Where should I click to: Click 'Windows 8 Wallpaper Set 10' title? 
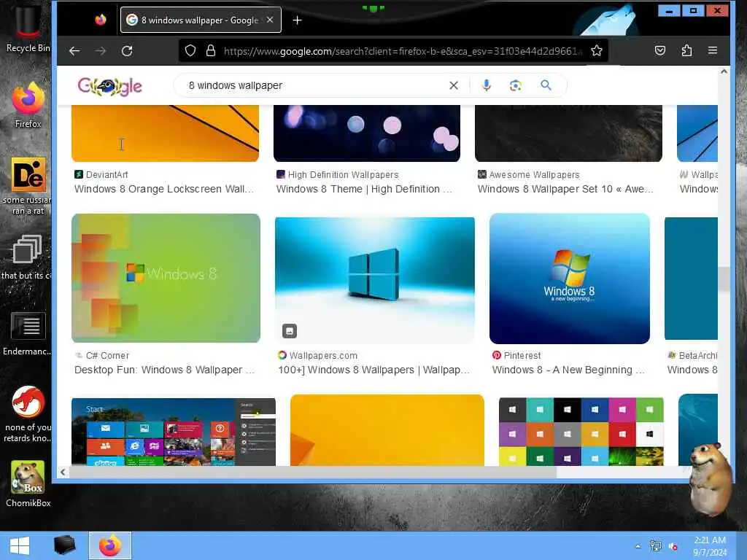click(x=565, y=189)
